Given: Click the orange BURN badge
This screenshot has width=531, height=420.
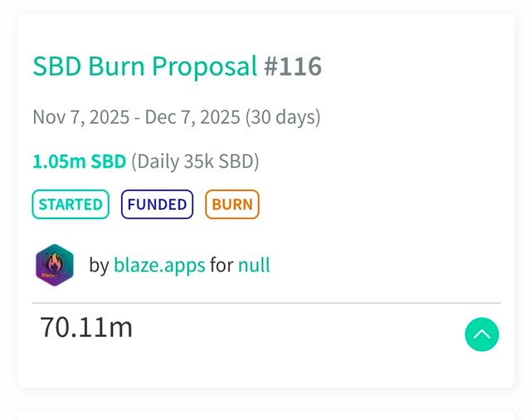Looking at the screenshot, I should (232, 204).
